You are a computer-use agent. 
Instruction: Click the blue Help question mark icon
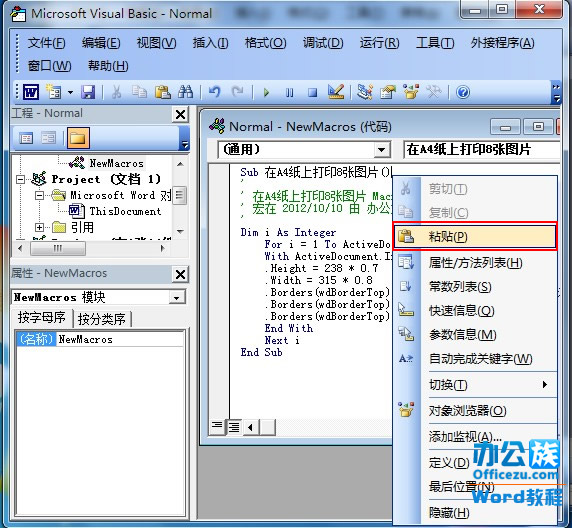click(463, 92)
